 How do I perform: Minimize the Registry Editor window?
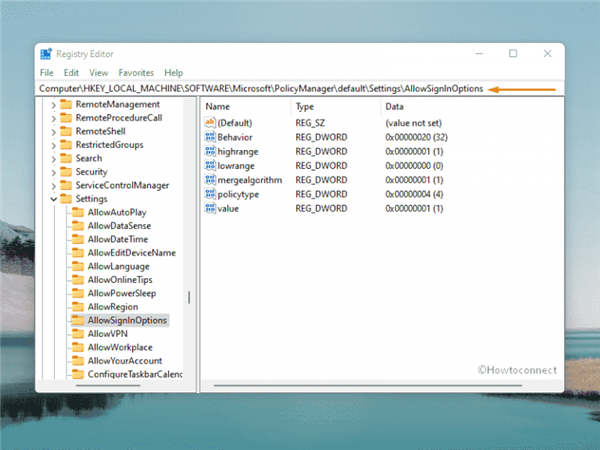pos(480,54)
